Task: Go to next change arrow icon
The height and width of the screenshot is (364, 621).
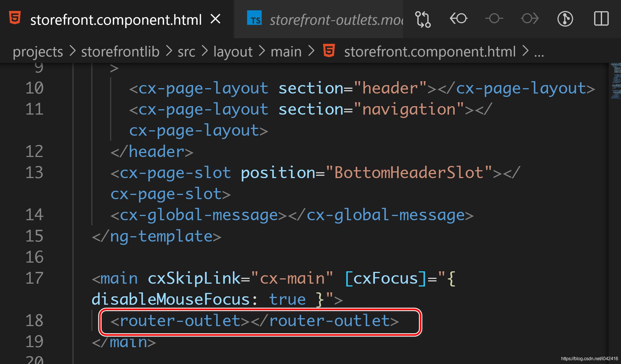Action: [x=530, y=19]
